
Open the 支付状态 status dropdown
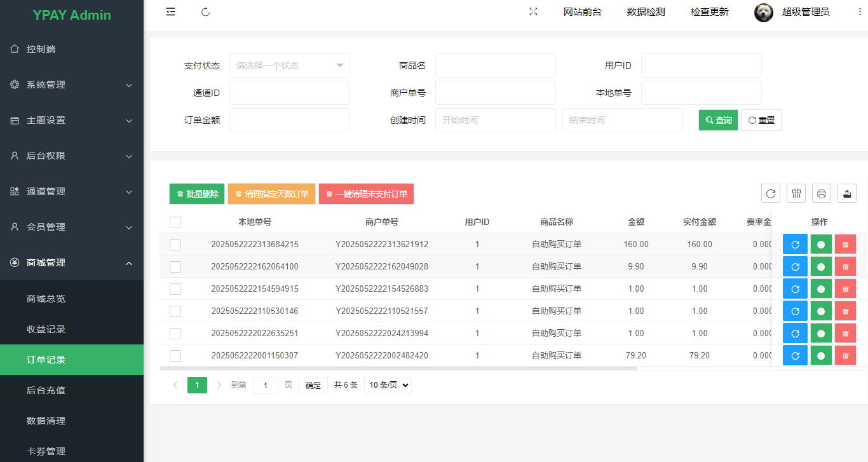(289, 65)
